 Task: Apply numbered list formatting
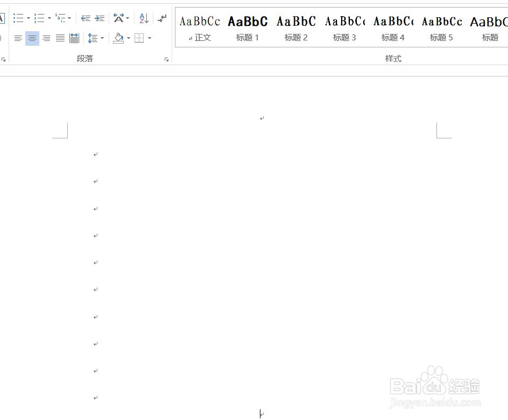[39, 18]
